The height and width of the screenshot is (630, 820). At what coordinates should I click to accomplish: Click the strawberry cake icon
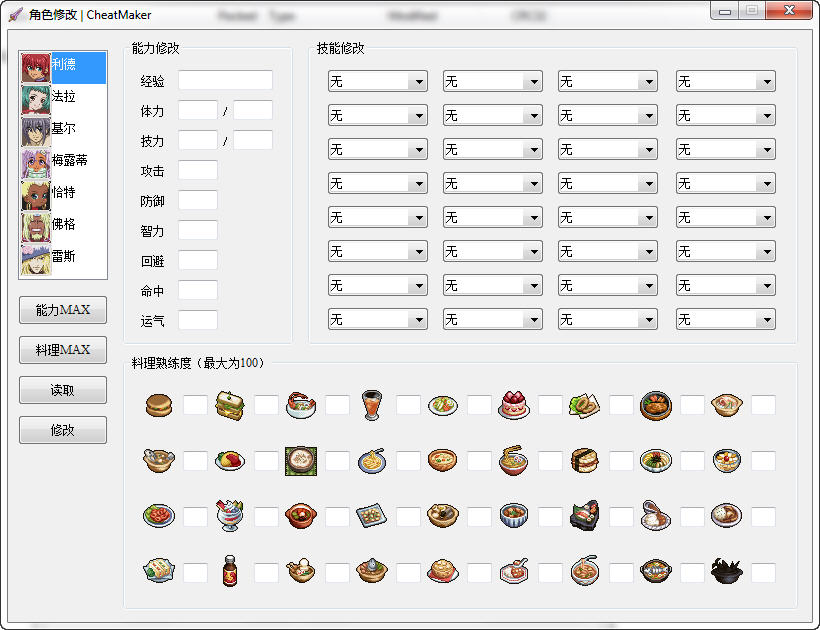513,405
